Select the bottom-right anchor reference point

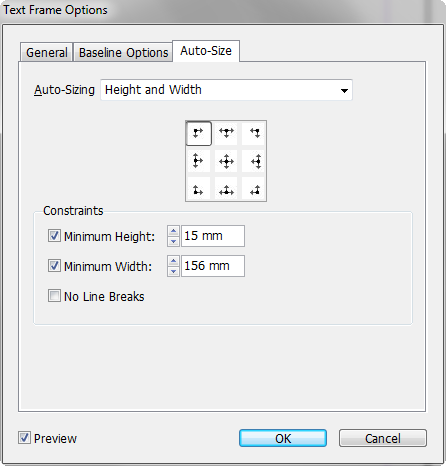tap(253, 189)
